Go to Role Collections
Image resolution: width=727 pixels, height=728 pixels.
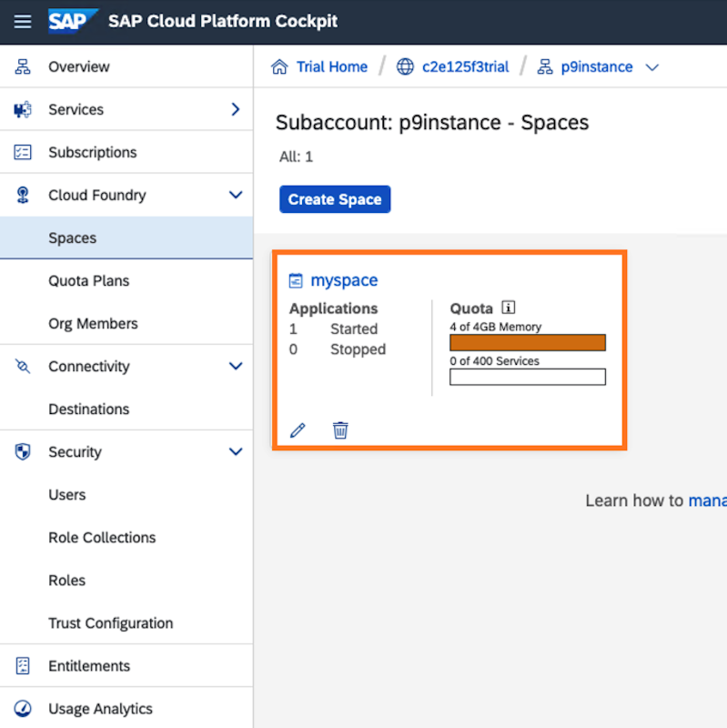tap(102, 537)
